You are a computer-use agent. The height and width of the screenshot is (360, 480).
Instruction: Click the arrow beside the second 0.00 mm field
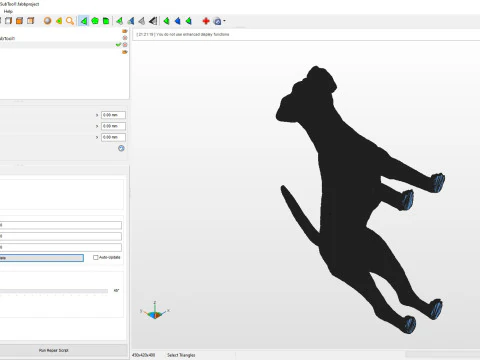pyautogui.click(x=97, y=126)
